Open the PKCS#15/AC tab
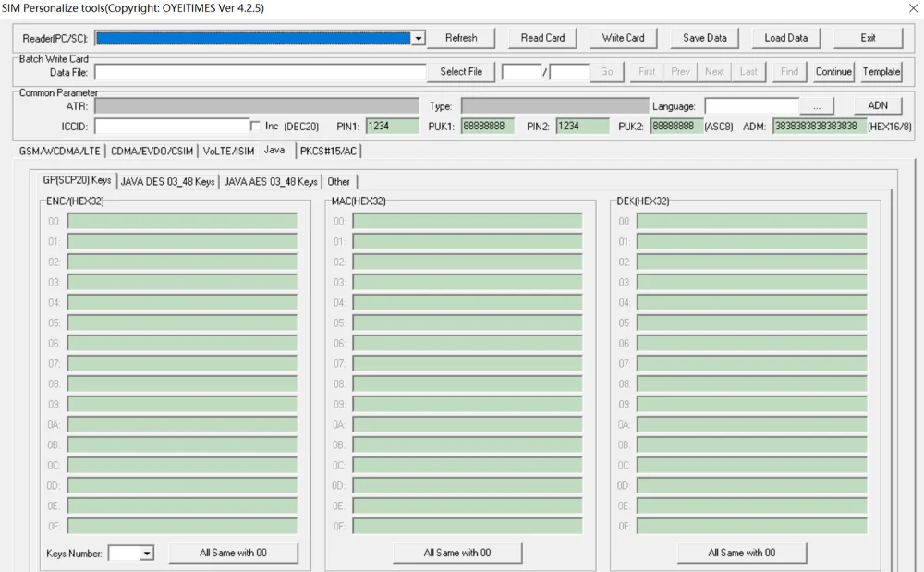This screenshot has width=924, height=572. [328, 151]
